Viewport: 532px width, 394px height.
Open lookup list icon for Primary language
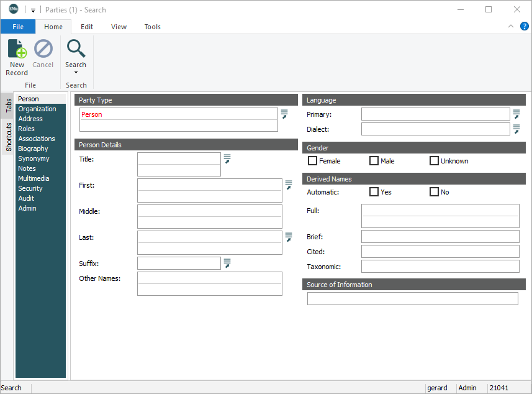[516, 114]
